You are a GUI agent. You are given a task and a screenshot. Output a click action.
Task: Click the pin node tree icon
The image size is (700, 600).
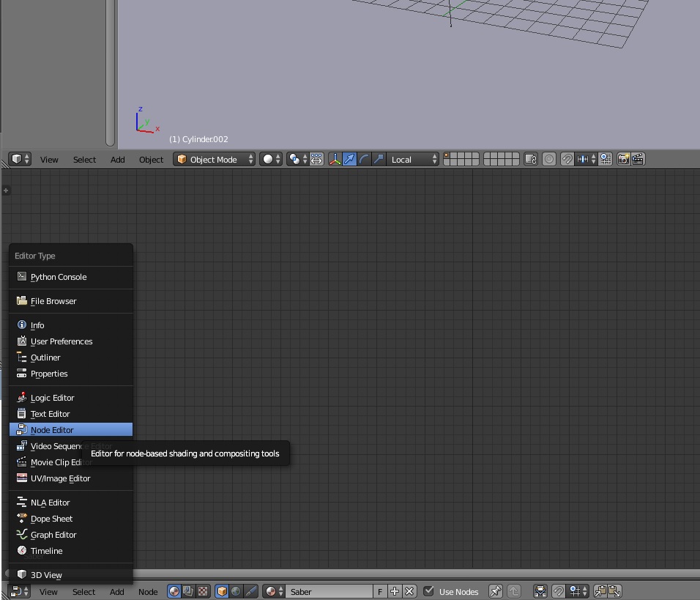coord(495,591)
